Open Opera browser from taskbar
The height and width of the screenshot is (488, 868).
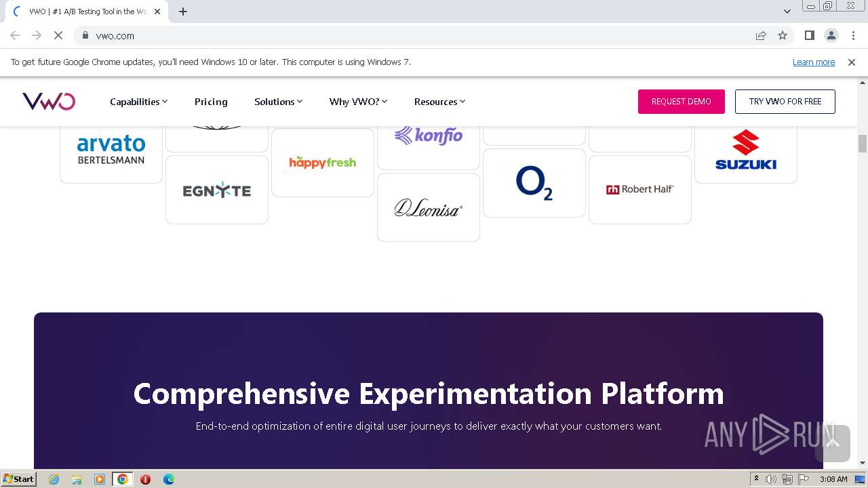click(x=145, y=479)
